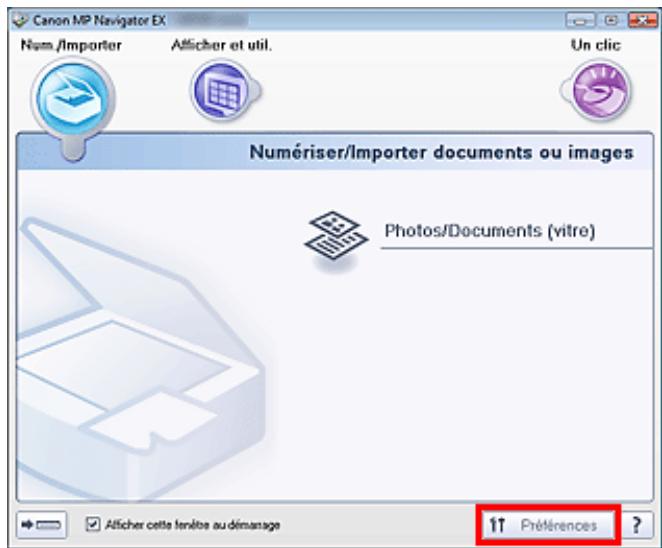Open the Afficher et util. icon
The image size is (662, 548).
click(224, 91)
